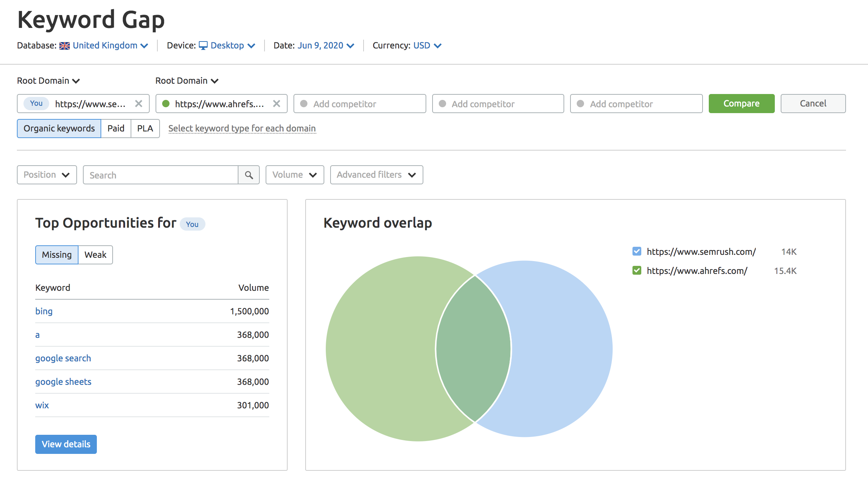
Task: Select the Organic keywords tab
Action: click(59, 129)
